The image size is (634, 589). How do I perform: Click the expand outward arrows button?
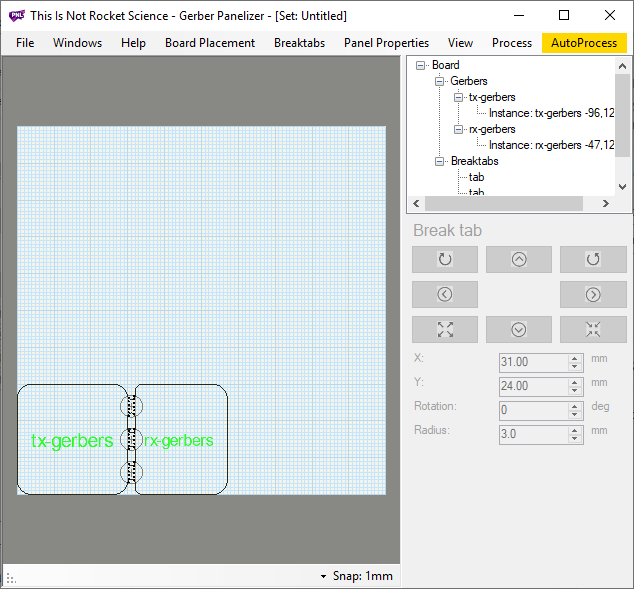445,329
